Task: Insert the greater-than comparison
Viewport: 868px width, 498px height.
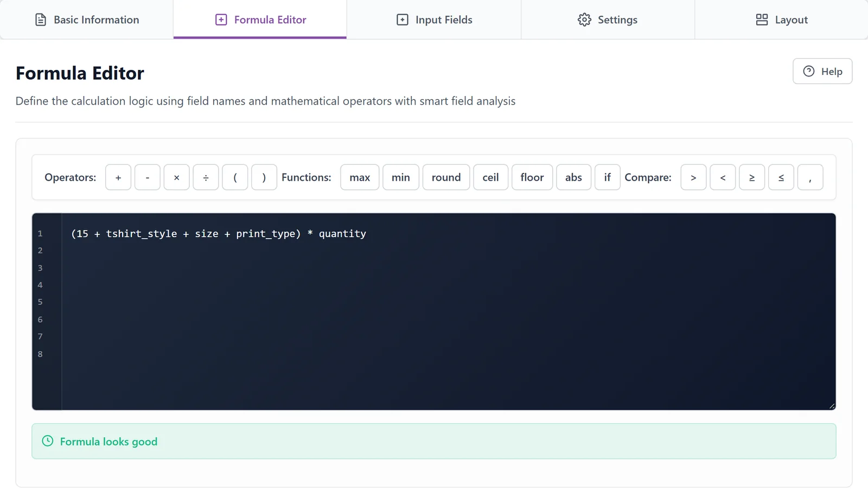Action: click(693, 177)
